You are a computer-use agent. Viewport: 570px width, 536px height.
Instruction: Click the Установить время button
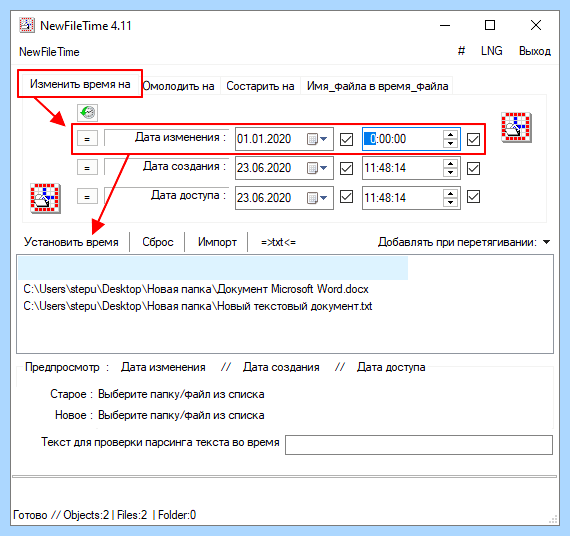(71, 242)
